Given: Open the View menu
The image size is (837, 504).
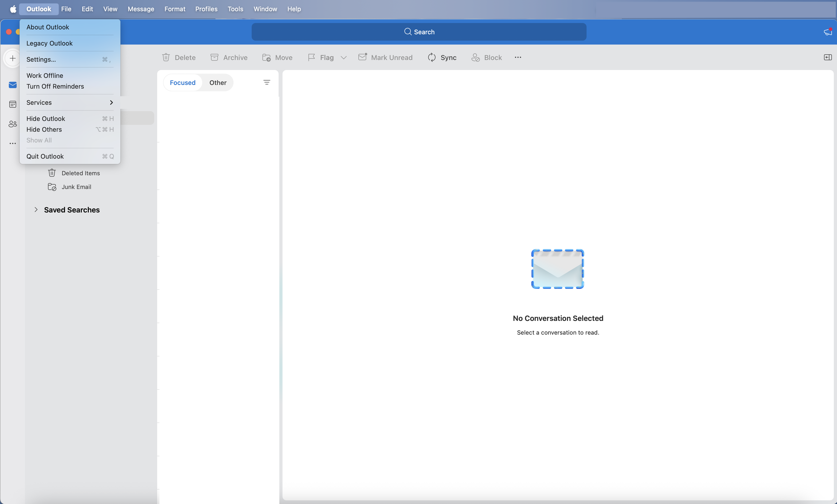Looking at the screenshot, I should [x=110, y=9].
